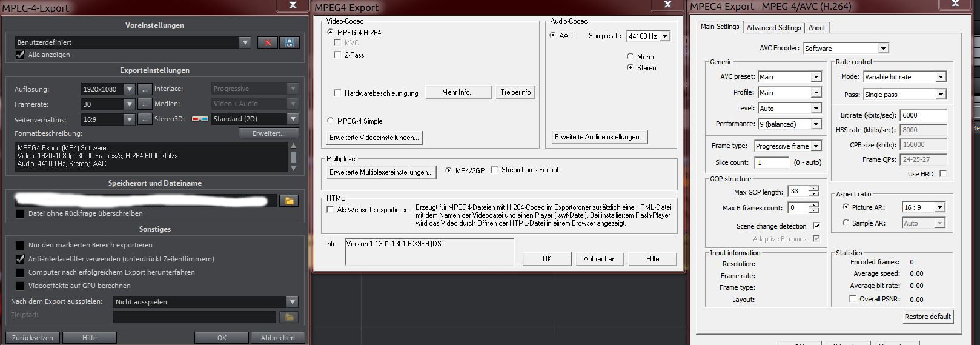The width and height of the screenshot is (980, 345).
Task: Open the Performance 9 (balanced) dropdown
Action: (816, 124)
